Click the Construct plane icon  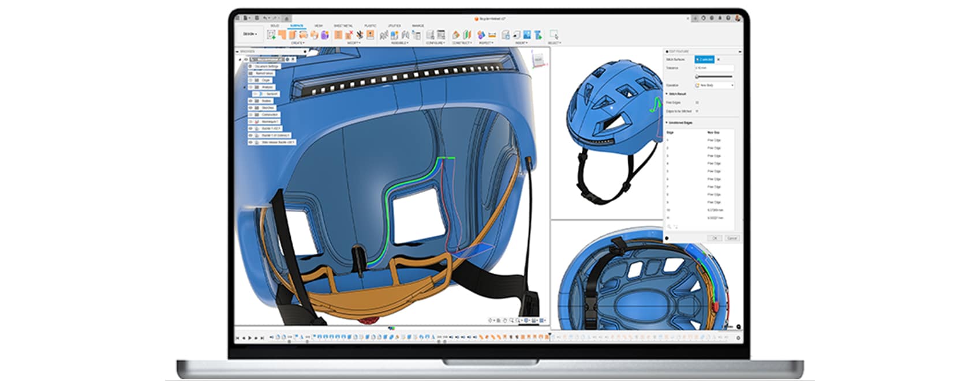click(x=456, y=35)
